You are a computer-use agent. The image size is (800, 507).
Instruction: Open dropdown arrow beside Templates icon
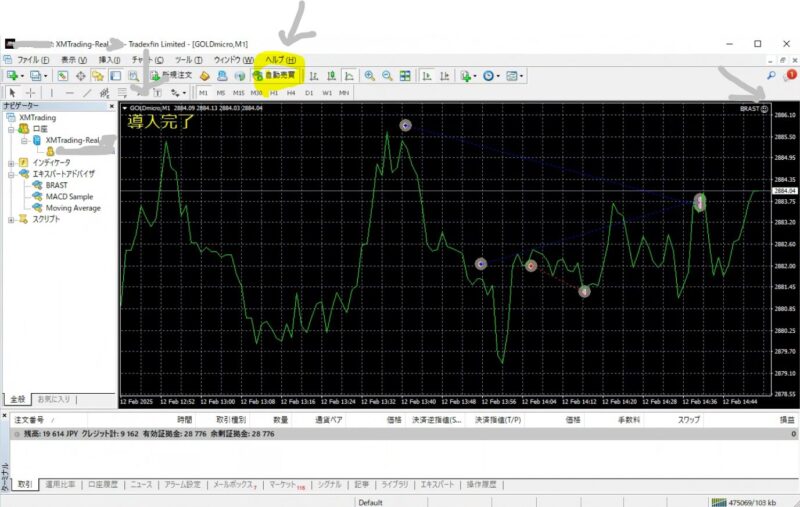521,77
